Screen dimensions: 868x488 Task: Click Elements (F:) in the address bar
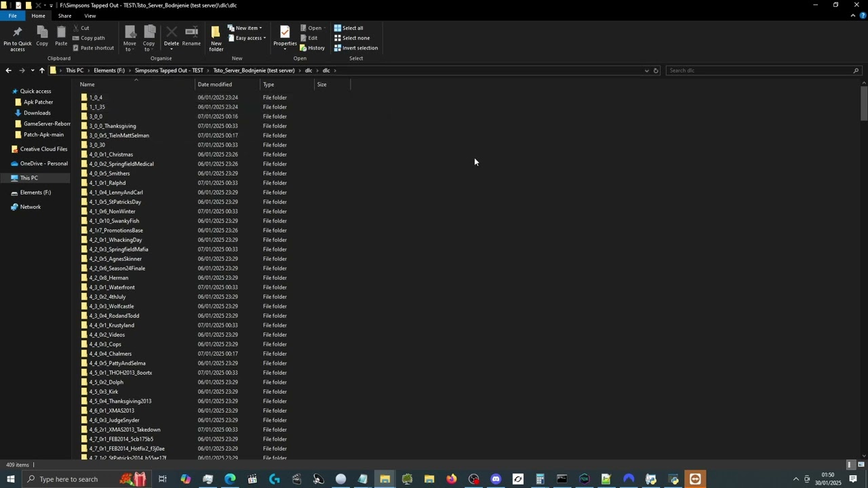click(109, 70)
